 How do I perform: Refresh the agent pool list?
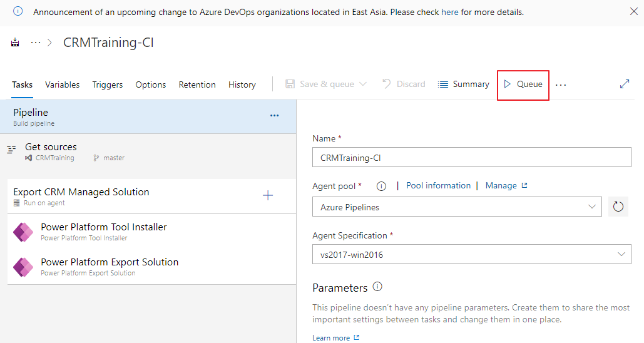pyautogui.click(x=618, y=207)
